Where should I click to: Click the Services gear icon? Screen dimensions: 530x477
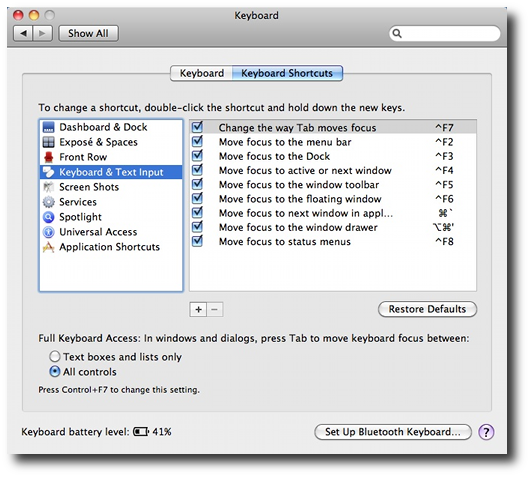[48, 202]
